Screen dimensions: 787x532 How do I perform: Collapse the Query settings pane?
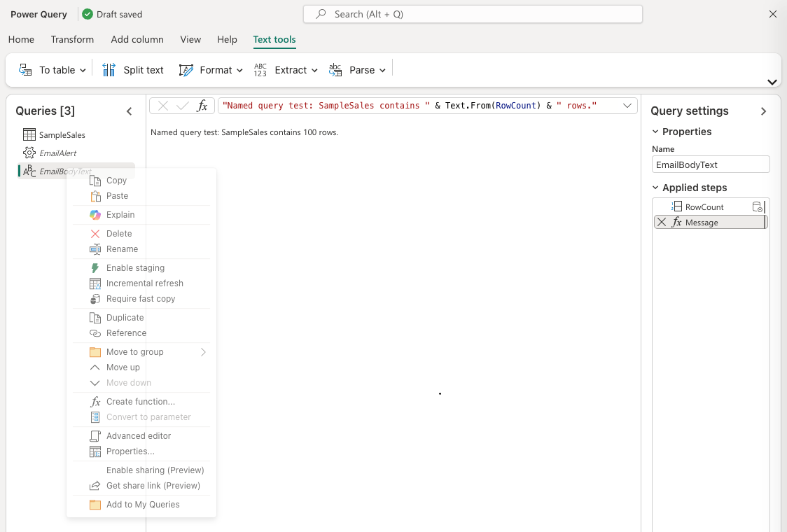[x=763, y=111]
